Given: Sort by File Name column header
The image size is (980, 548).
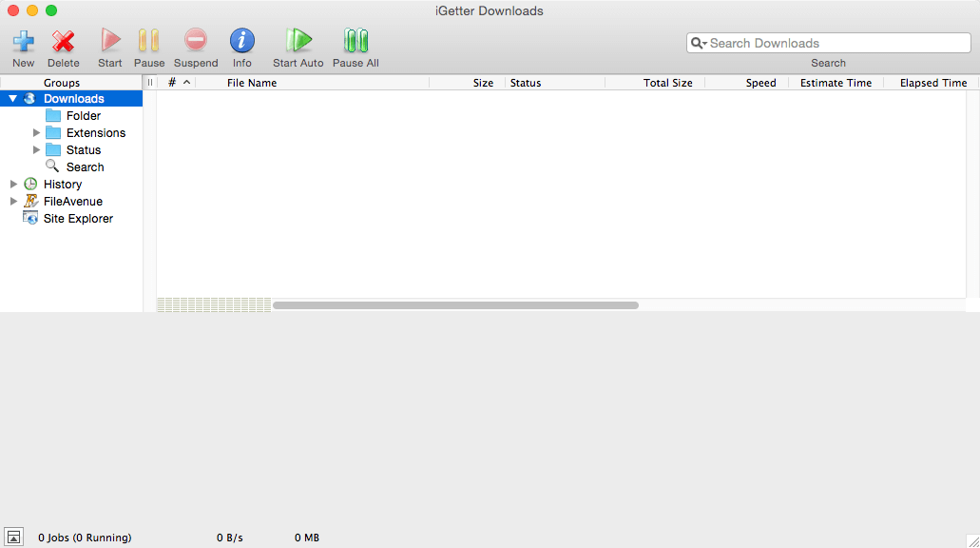Looking at the screenshot, I should 313,83.
